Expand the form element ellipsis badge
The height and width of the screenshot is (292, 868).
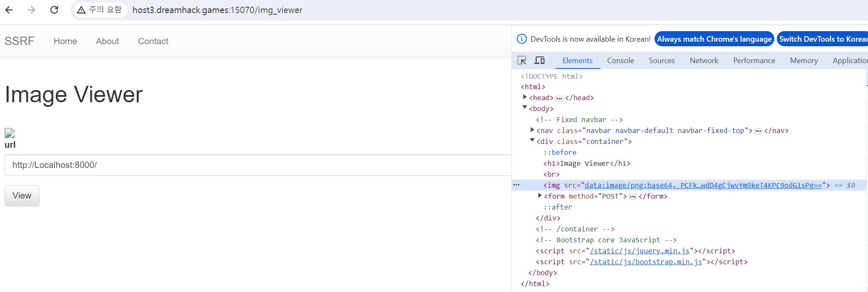click(x=633, y=196)
